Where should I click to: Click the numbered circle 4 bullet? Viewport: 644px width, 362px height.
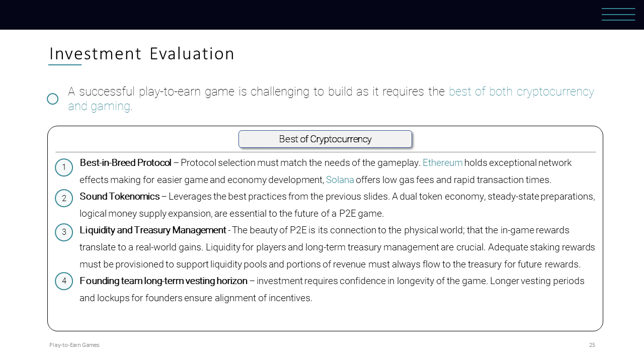click(x=64, y=281)
